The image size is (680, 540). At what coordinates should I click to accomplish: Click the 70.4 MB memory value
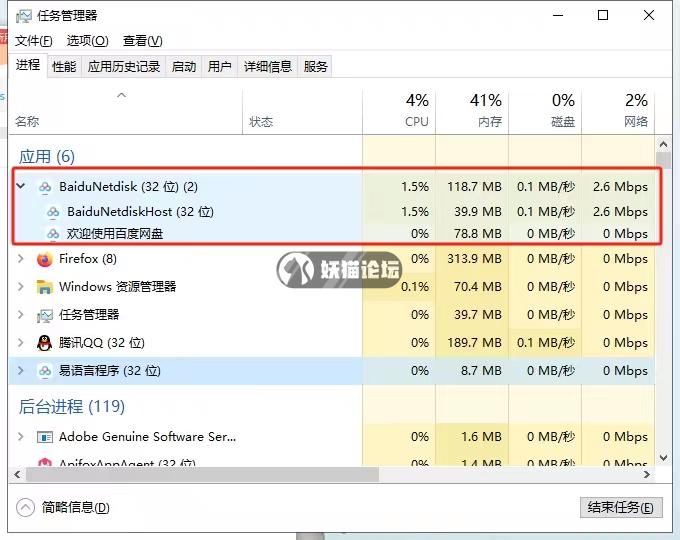(477, 287)
